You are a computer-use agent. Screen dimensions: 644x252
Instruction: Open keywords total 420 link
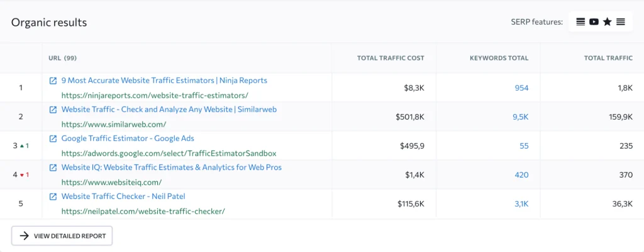click(x=521, y=175)
